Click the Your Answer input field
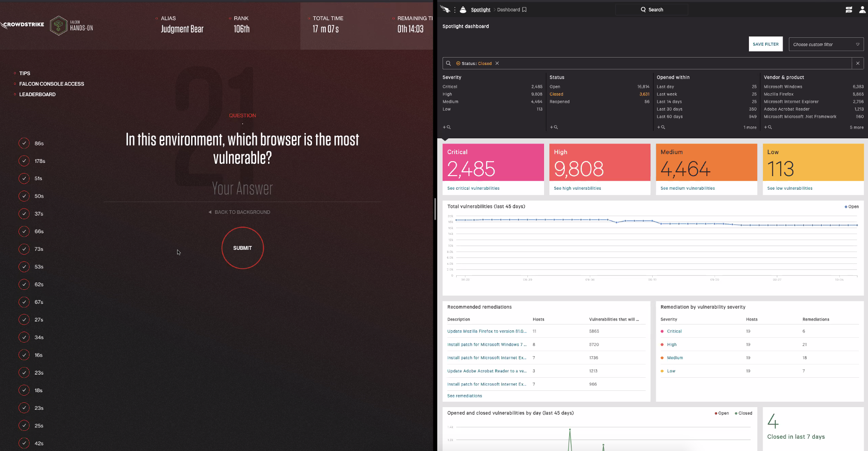The image size is (868, 451). tap(243, 189)
